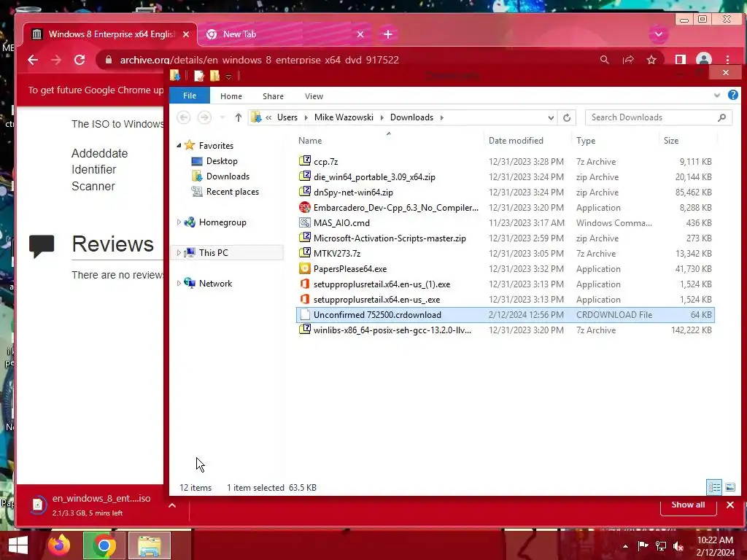747x560 pixels.
Task: Click the Explorer Back navigation arrow
Action: coord(184,117)
